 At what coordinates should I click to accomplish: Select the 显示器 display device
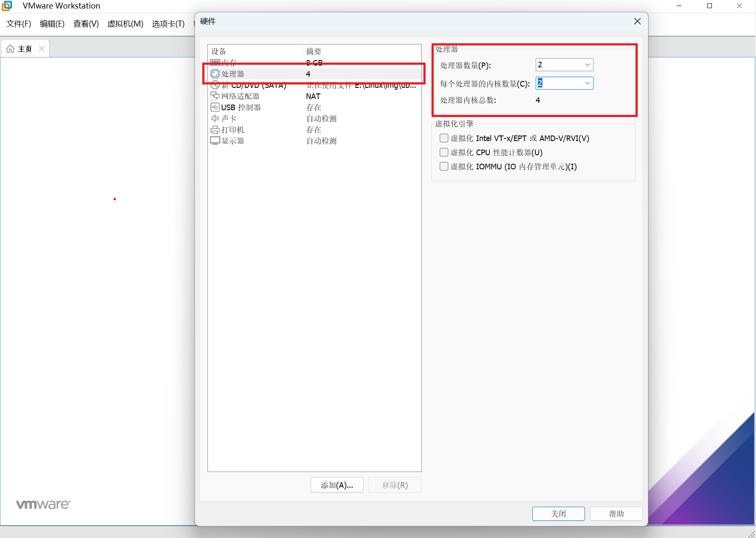[233, 141]
